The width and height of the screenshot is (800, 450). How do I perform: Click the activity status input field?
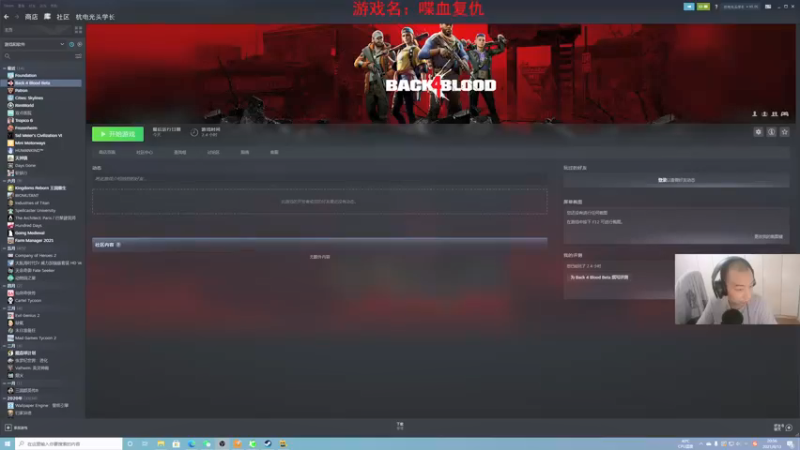pyautogui.click(x=320, y=179)
